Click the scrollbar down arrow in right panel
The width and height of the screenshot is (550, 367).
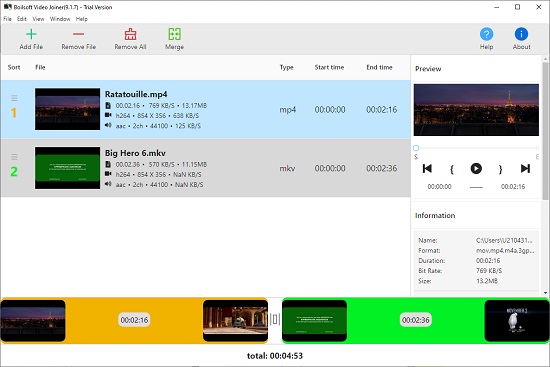(545, 293)
